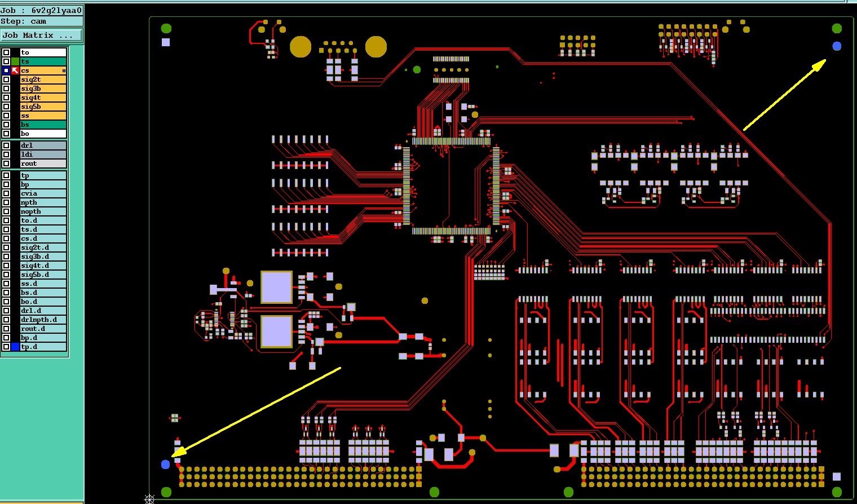The width and height of the screenshot is (857, 504).
Task: Click the 'ldi' layer name
Action: pyautogui.click(x=43, y=154)
